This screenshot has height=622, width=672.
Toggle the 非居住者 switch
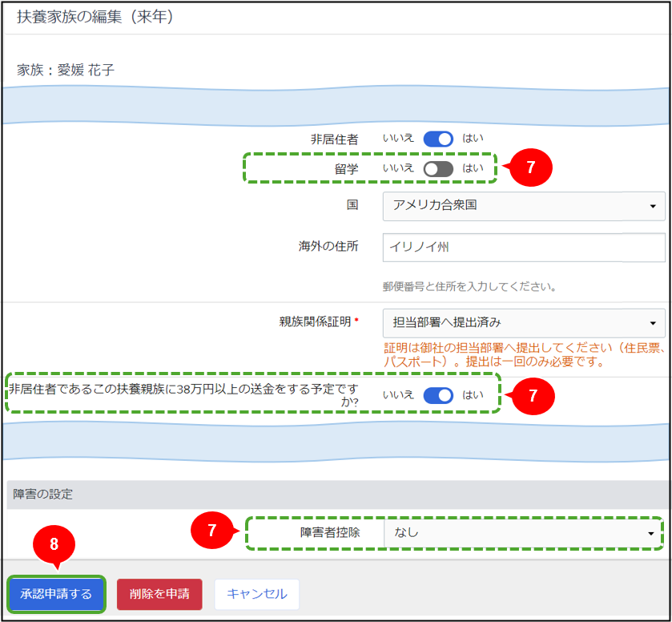(438, 139)
